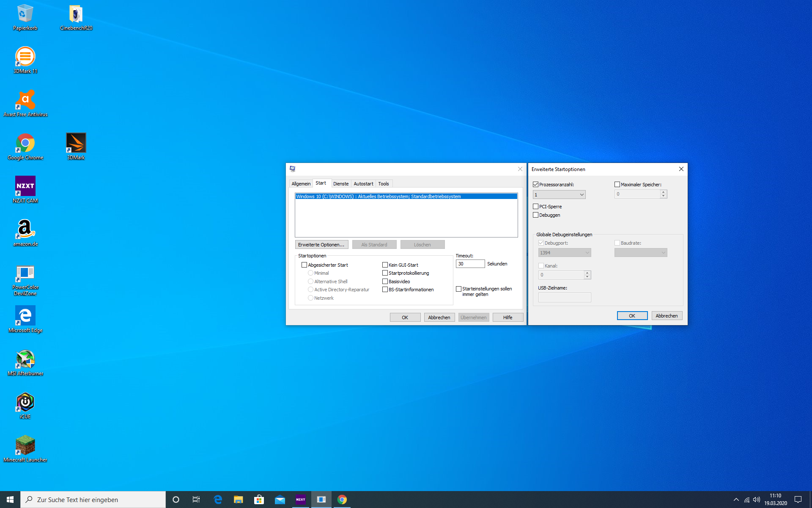Increase Kanal value using the up stepper
The height and width of the screenshot is (508, 812).
click(587, 273)
